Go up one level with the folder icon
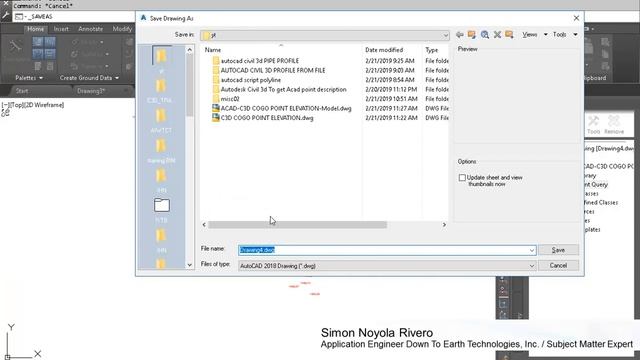The height and width of the screenshot is (360, 640). pyautogui.click(x=472, y=35)
